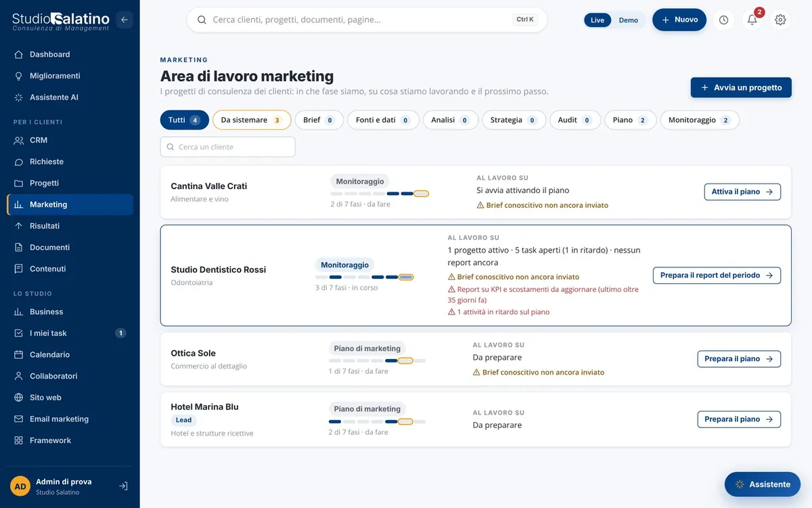
Task: Click Hotel Marina Blu phase progress bar
Action: 377,421
